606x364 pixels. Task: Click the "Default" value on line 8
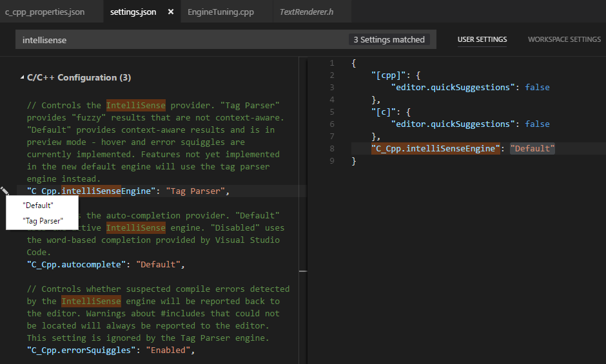click(532, 148)
